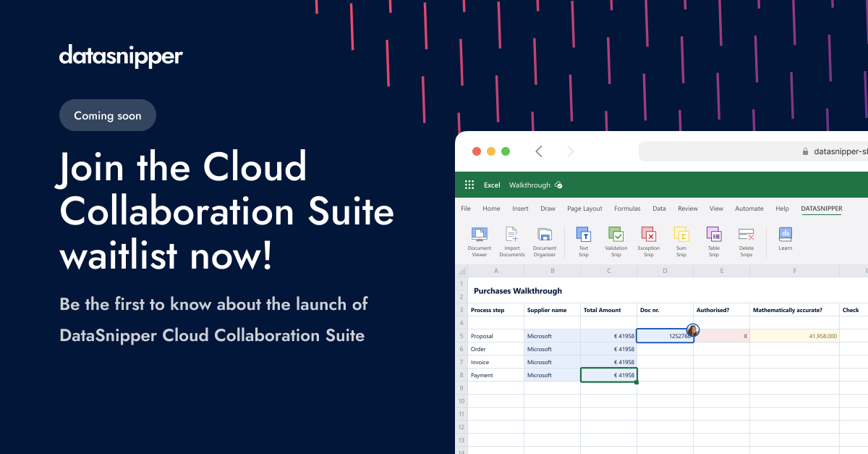Click the browser back arrow
This screenshot has width=868, height=454.
tap(539, 151)
